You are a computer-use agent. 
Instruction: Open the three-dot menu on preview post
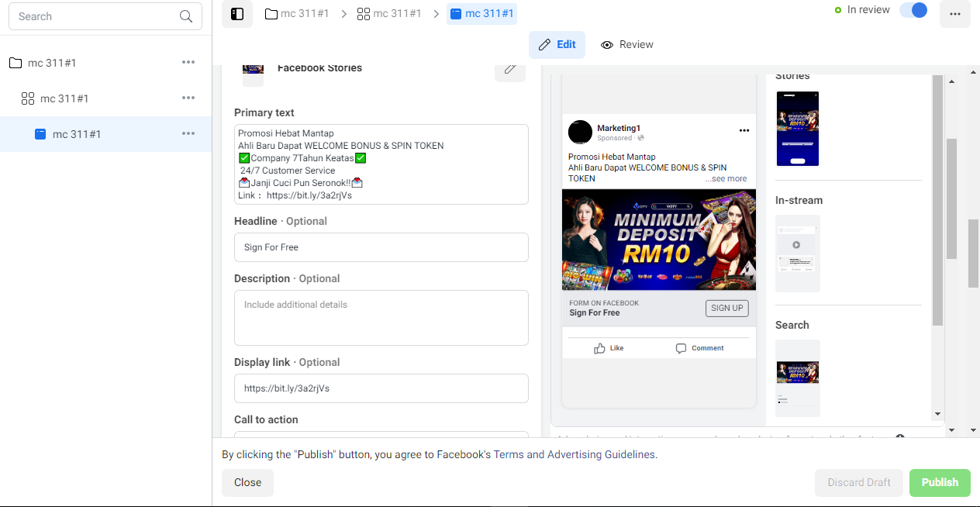tap(744, 130)
